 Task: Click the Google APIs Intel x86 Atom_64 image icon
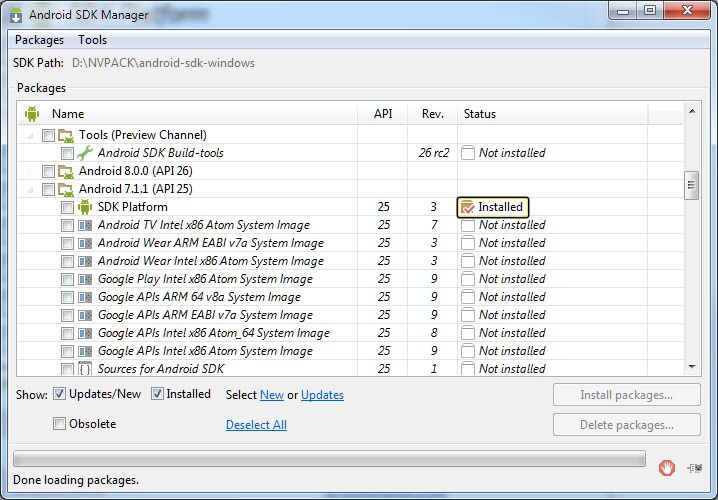(x=85, y=333)
